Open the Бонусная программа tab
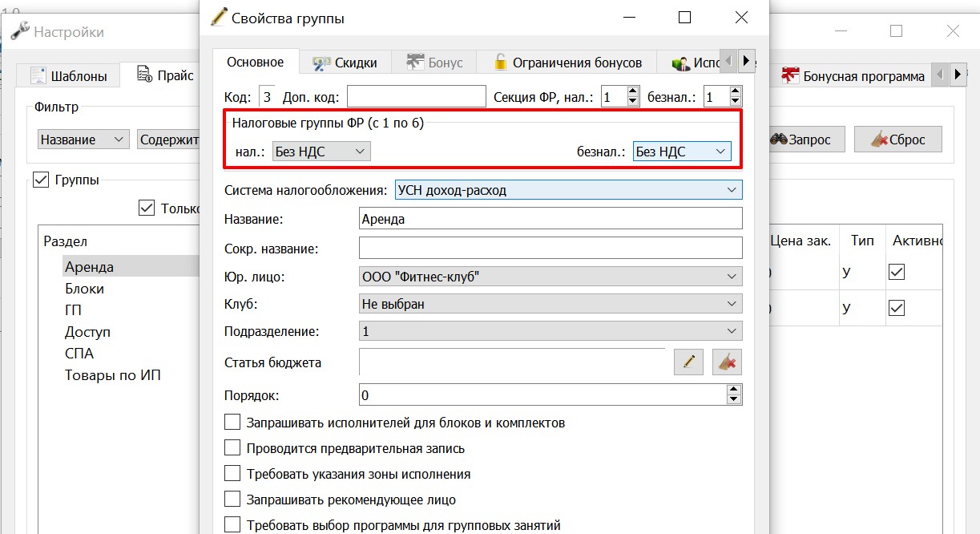The width and height of the screenshot is (980, 534). pyautogui.click(x=853, y=76)
